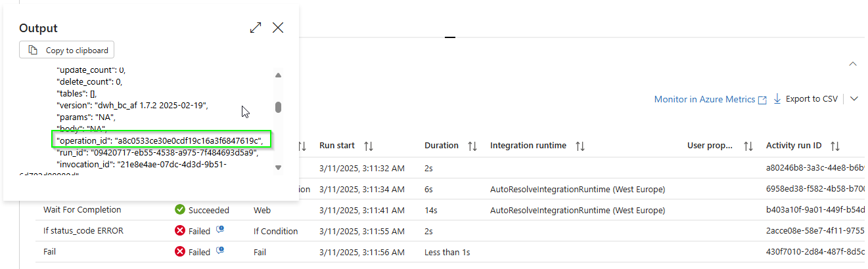Click AutoResolveIntegrationRuntime in the Wait For Completion row
Image resolution: width=868 pixels, height=269 pixels.
click(578, 211)
